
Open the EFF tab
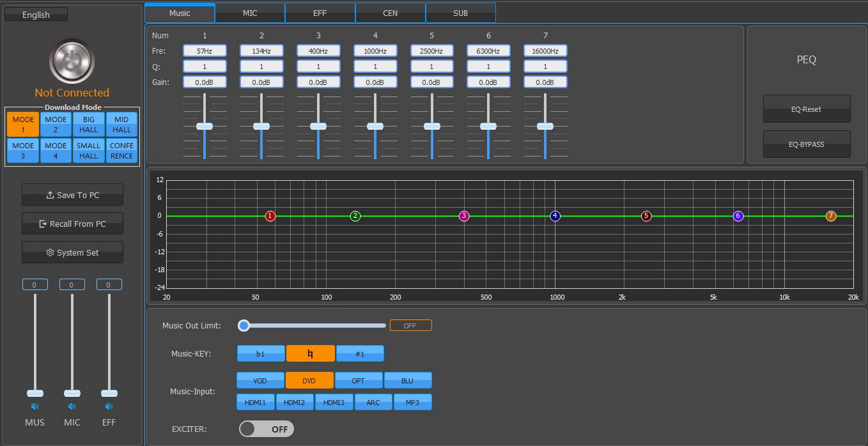(320, 13)
